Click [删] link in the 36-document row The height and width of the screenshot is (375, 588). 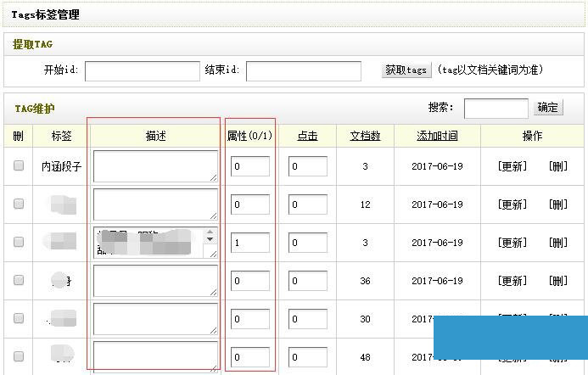click(557, 281)
